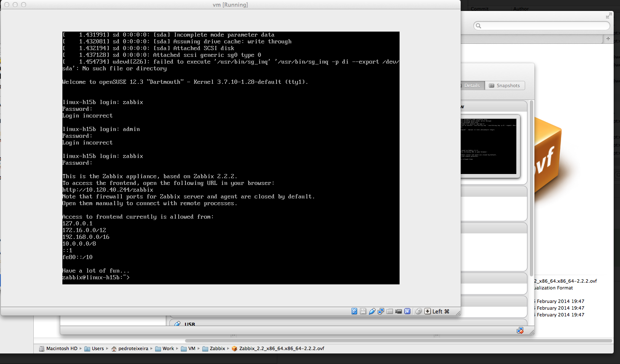Click the Work folder in Finder path bar
This screenshot has height=364, width=620.
(164, 348)
